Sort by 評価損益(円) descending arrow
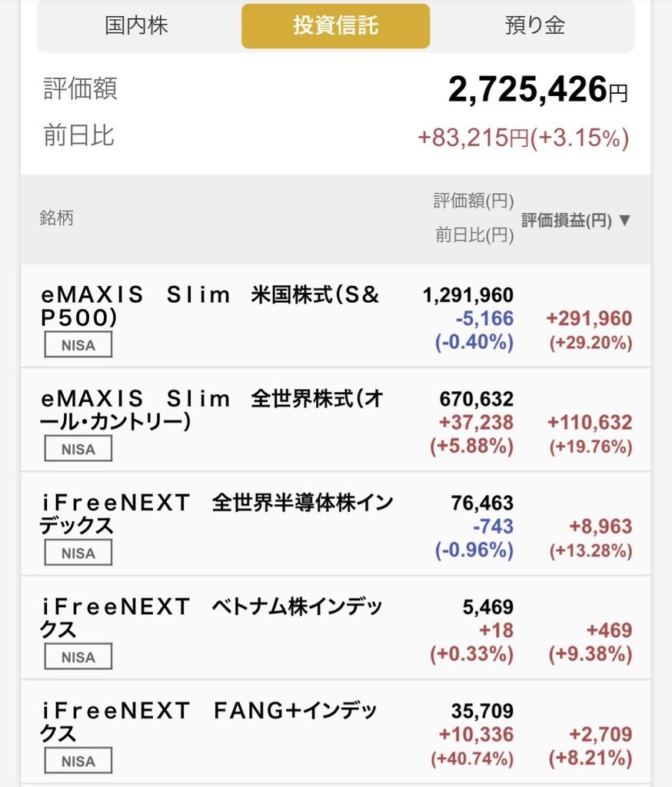The image size is (672, 787). point(625,220)
